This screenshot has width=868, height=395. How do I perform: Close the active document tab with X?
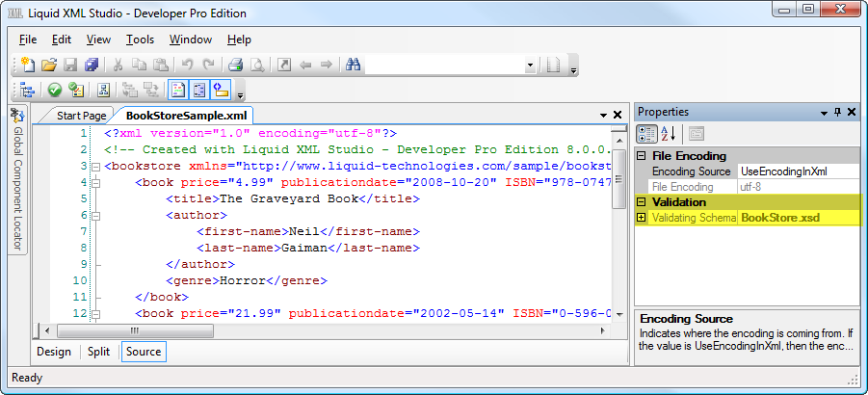tap(618, 116)
